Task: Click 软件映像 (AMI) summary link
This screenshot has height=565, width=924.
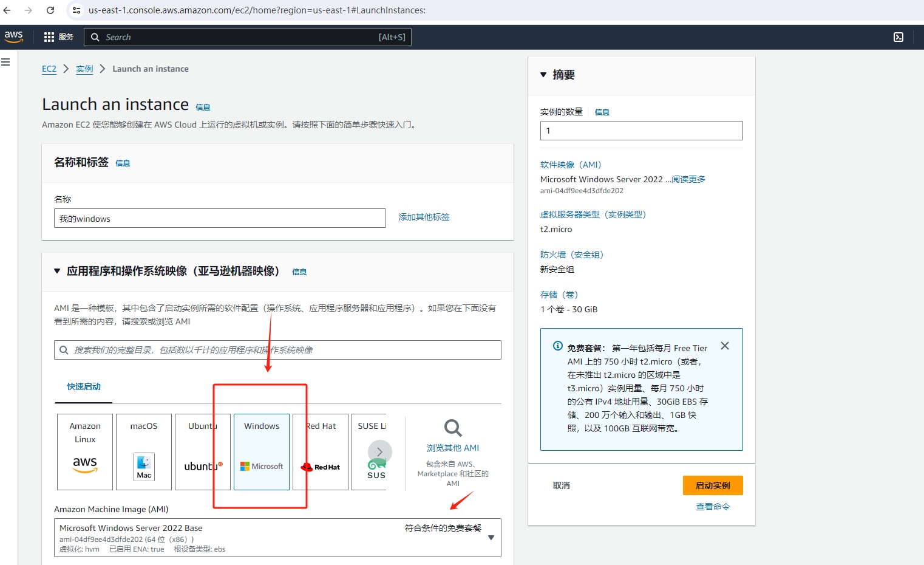Action: [571, 165]
